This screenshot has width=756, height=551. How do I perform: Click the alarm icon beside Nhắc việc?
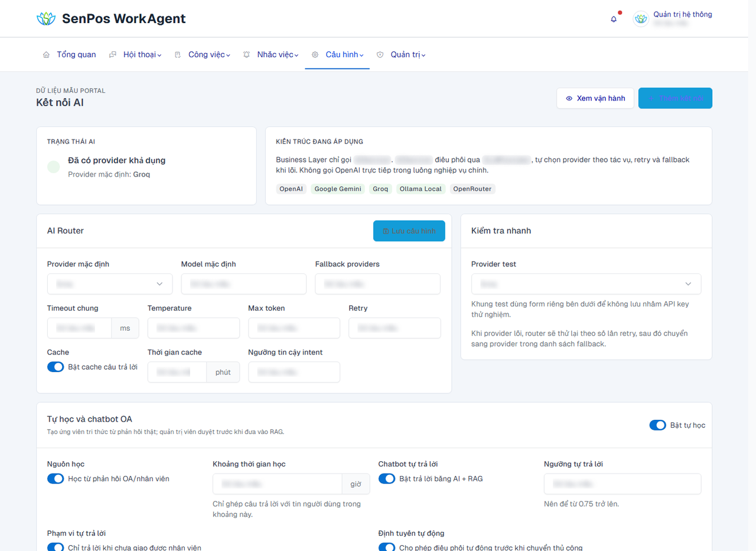(246, 55)
